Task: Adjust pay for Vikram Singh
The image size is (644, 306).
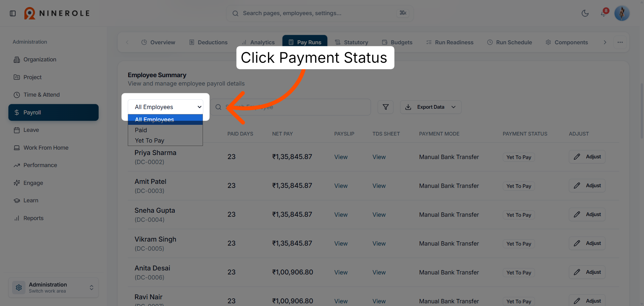Action: click(x=587, y=243)
